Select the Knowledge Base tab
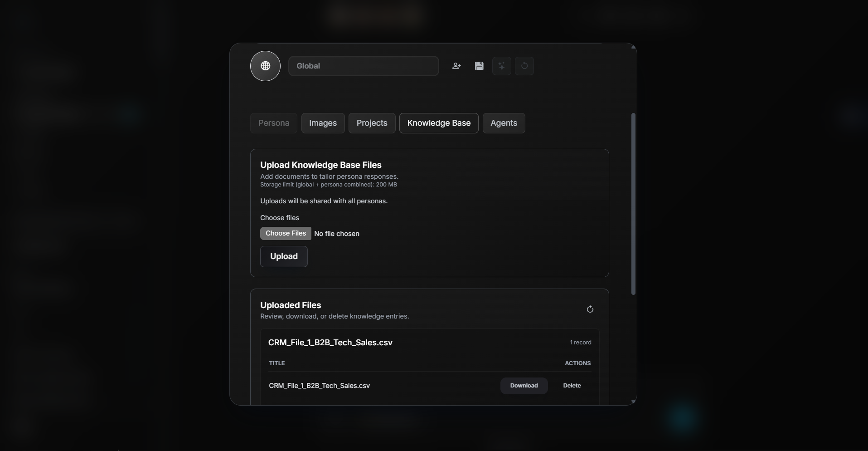This screenshot has height=451, width=868. pos(439,123)
